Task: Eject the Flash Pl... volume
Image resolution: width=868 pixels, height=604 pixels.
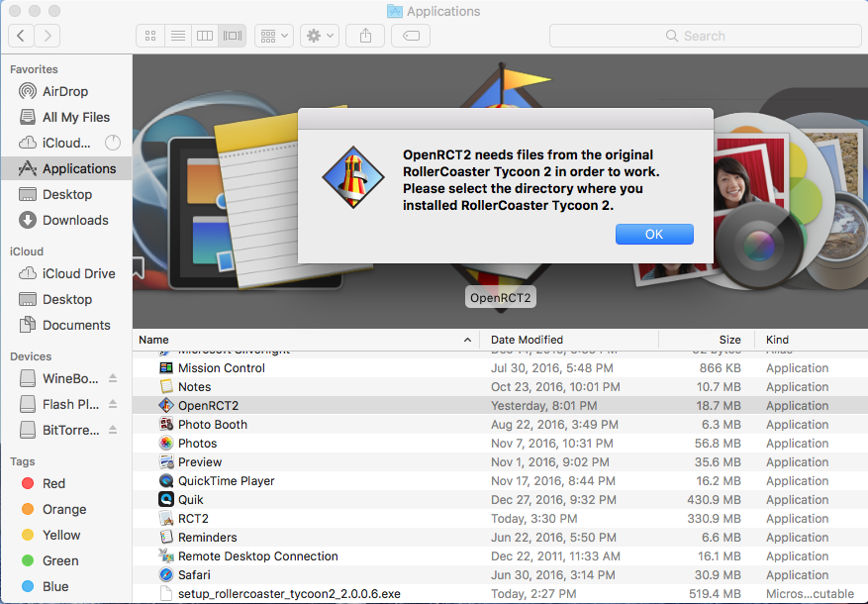Action: tap(113, 405)
